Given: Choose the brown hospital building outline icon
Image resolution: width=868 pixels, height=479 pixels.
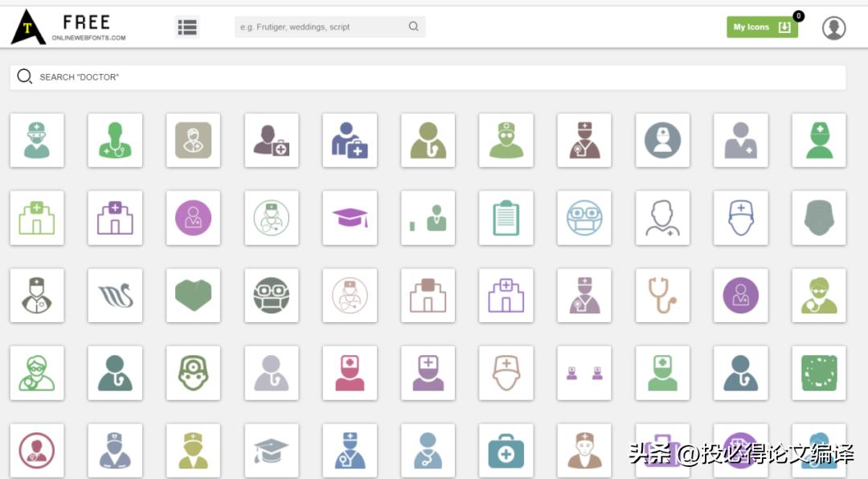Looking at the screenshot, I should [x=428, y=295].
